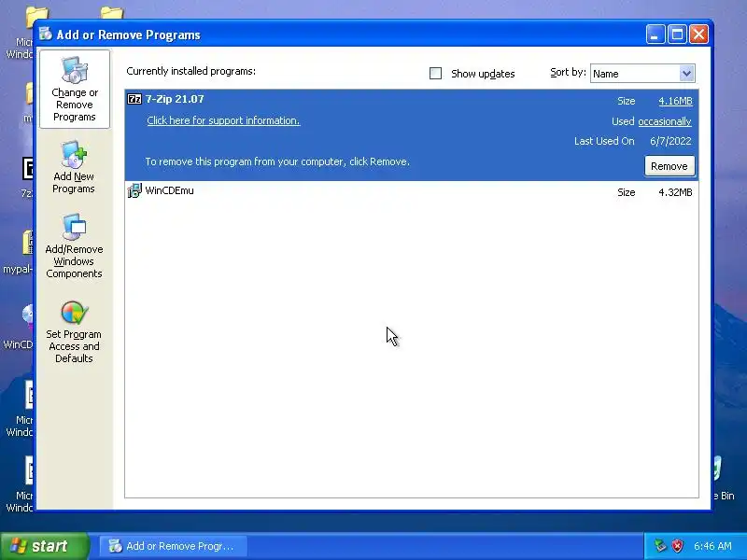
Task: Click the taskbar clock showing 6:46 AM
Action: point(712,546)
